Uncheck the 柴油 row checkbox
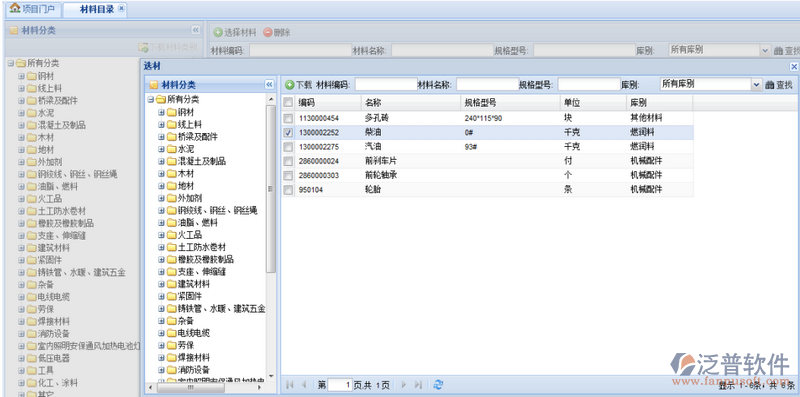This screenshot has width=800, height=397. pos(288,133)
